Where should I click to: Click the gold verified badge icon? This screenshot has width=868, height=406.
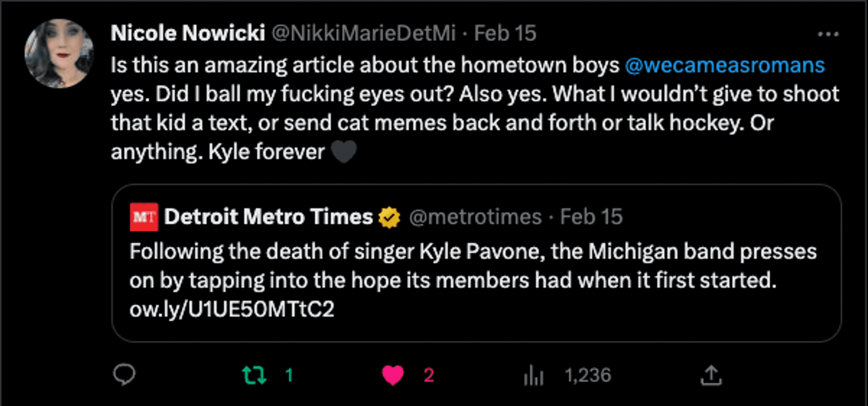389,217
